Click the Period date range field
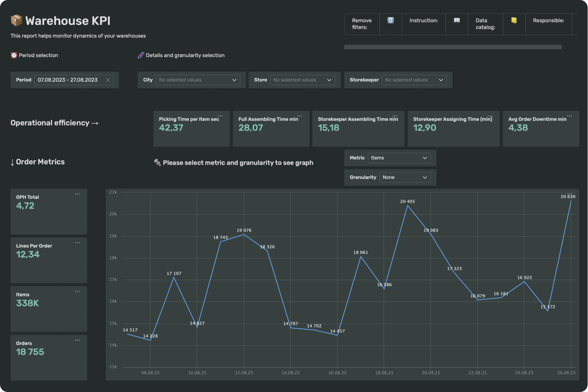Screen dimensions: 588x392 [x=68, y=80]
